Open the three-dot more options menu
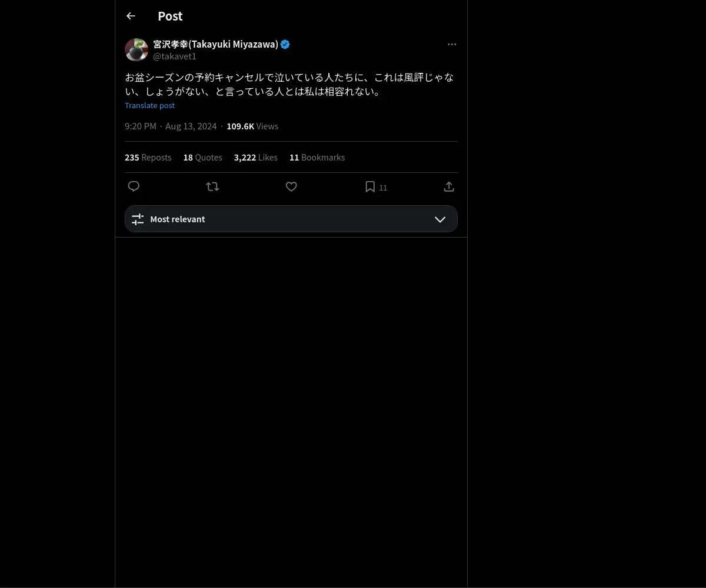This screenshot has height=588, width=706. coord(452,44)
